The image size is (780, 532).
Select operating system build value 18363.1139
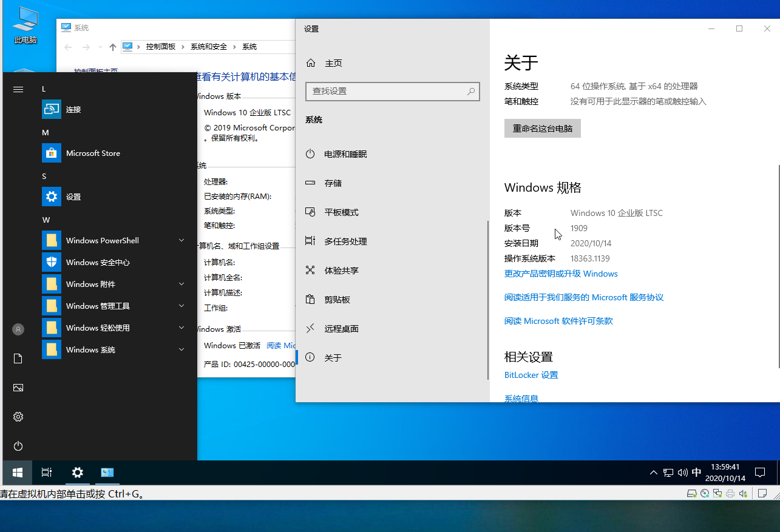pyautogui.click(x=590, y=258)
